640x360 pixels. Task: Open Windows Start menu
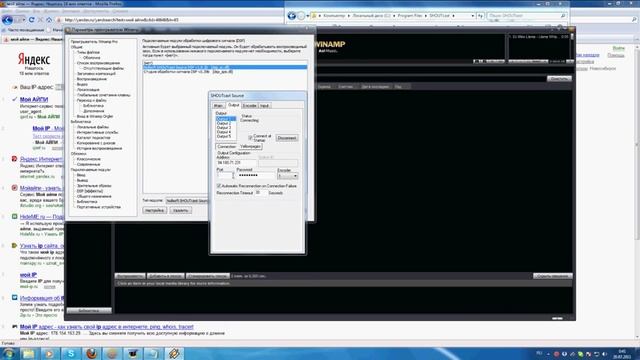8,353
